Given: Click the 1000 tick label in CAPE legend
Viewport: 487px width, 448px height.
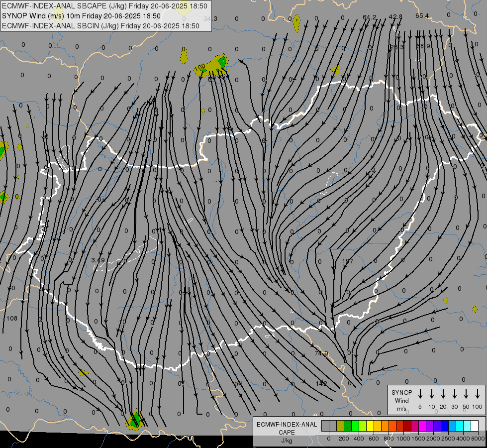Looking at the screenshot, I should coord(403,439).
